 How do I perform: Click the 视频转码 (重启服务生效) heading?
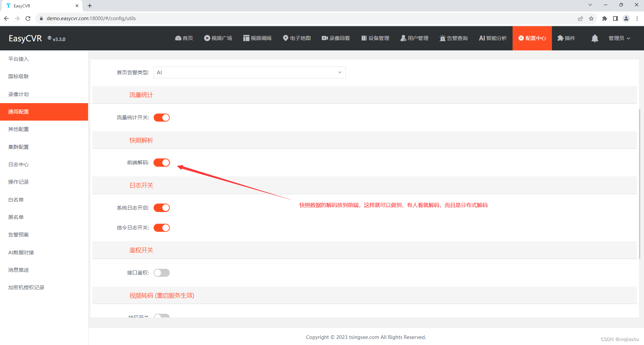162,296
